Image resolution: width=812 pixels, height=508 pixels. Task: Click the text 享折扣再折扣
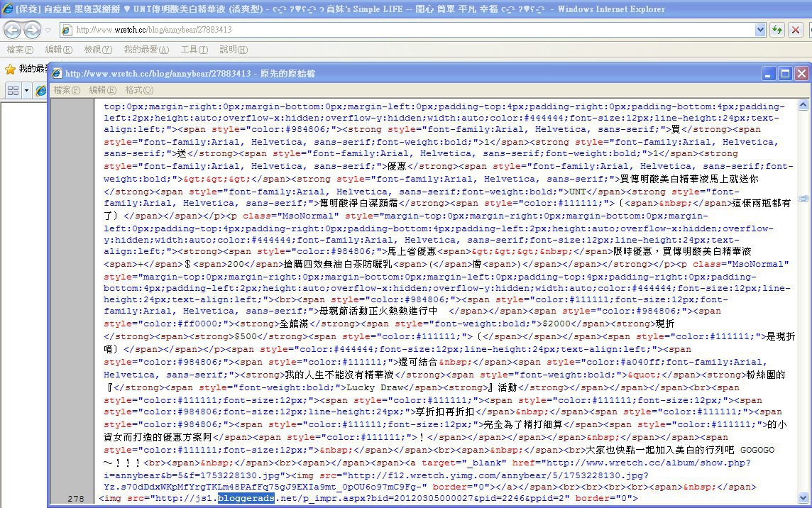(x=446, y=412)
